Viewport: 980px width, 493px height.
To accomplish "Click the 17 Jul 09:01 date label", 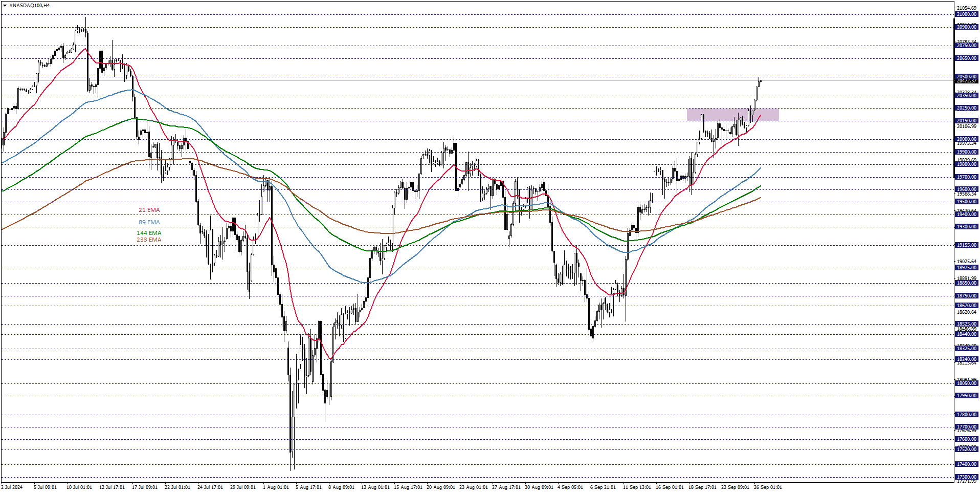I will coord(145,487).
